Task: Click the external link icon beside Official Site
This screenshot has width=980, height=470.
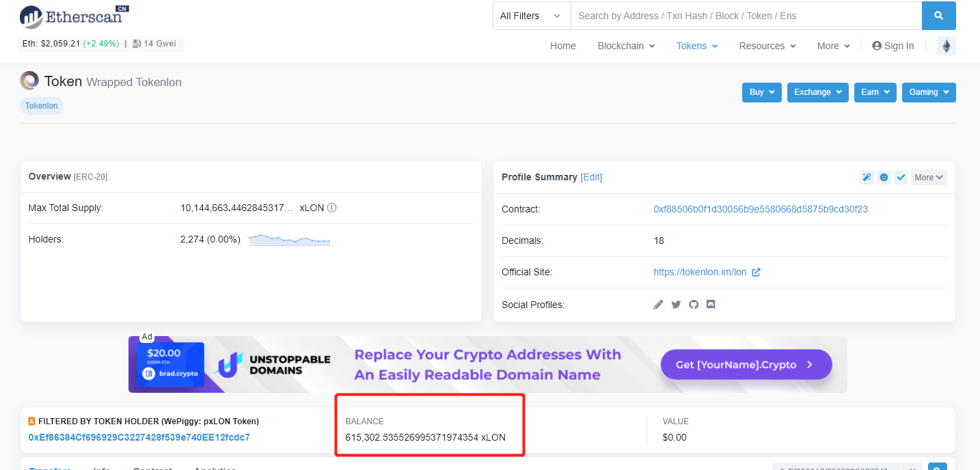Action: (x=756, y=272)
